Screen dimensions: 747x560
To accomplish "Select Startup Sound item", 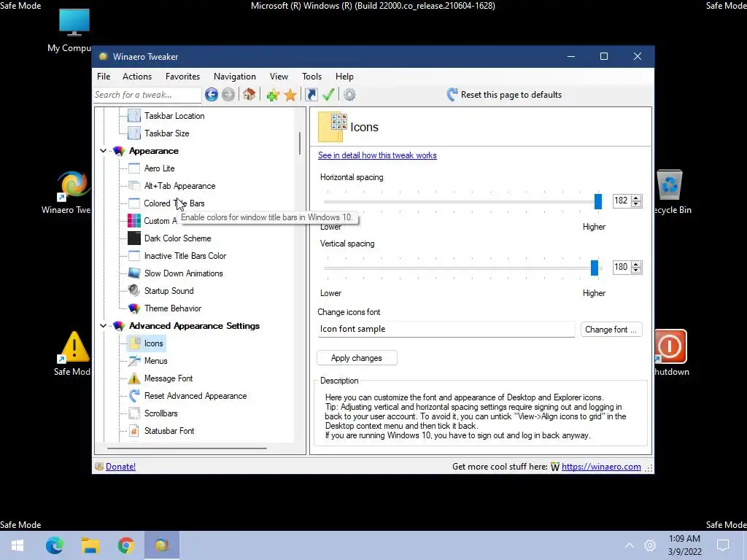I will [x=169, y=291].
